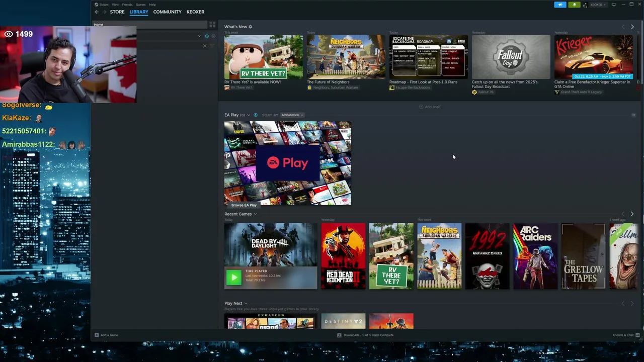Click the RV There Yet? game tag link
The image size is (644, 362).
click(238, 87)
